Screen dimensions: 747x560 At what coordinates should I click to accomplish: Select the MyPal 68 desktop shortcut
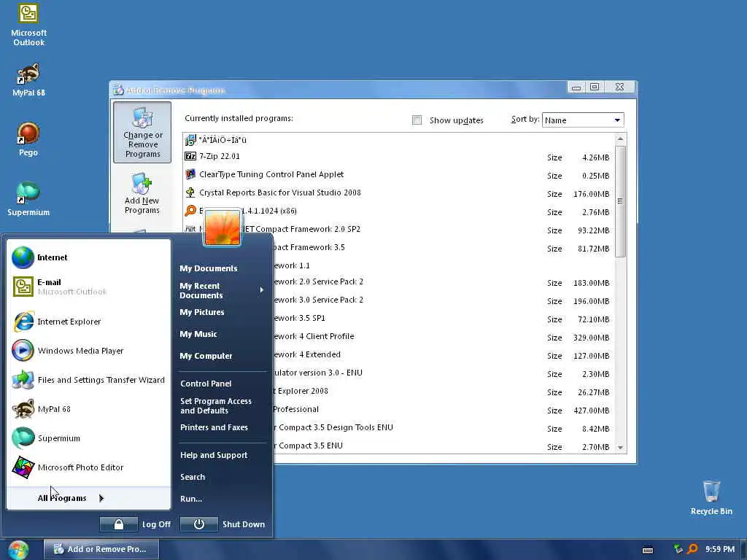(x=28, y=79)
